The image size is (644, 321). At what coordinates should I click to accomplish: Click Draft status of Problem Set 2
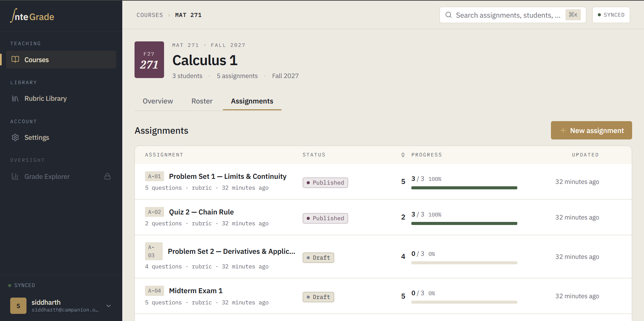click(x=318, y=258)
